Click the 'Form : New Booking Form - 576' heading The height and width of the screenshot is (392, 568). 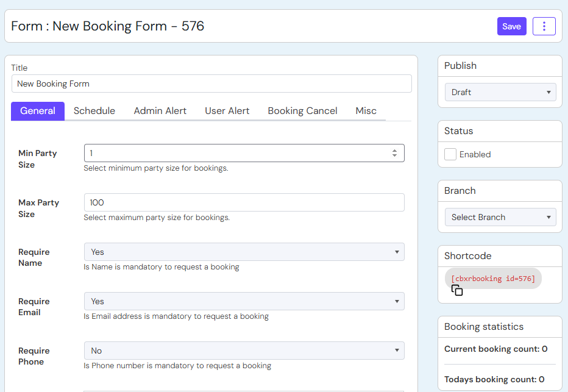(x=108, y=26)
